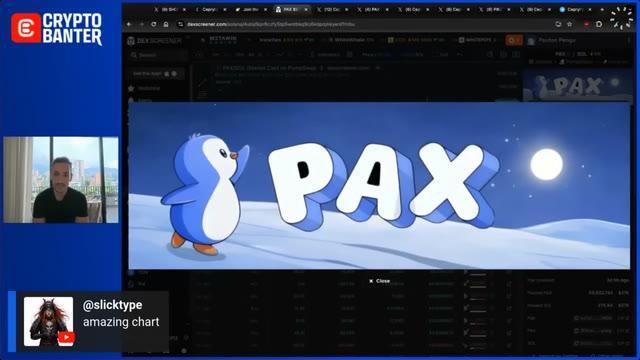
Task: Click the orange button in Dexscreener header
Action: point(513,40)
